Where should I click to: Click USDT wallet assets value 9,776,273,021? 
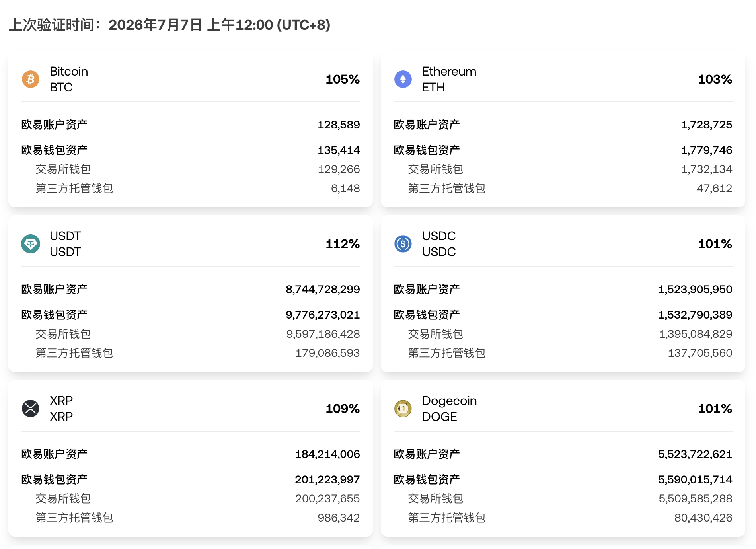point(323,315)
